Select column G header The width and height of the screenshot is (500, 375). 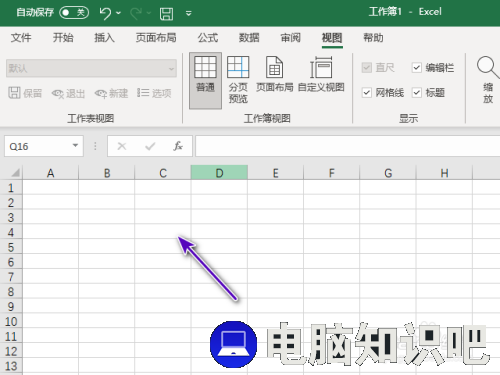click(x=388, y=173)
